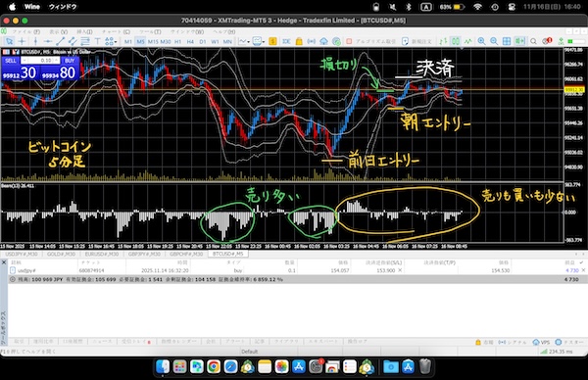Switch to GBPCHF#,M30 chart tab
The height and width of the screenshot is (380, 588).
186,254
